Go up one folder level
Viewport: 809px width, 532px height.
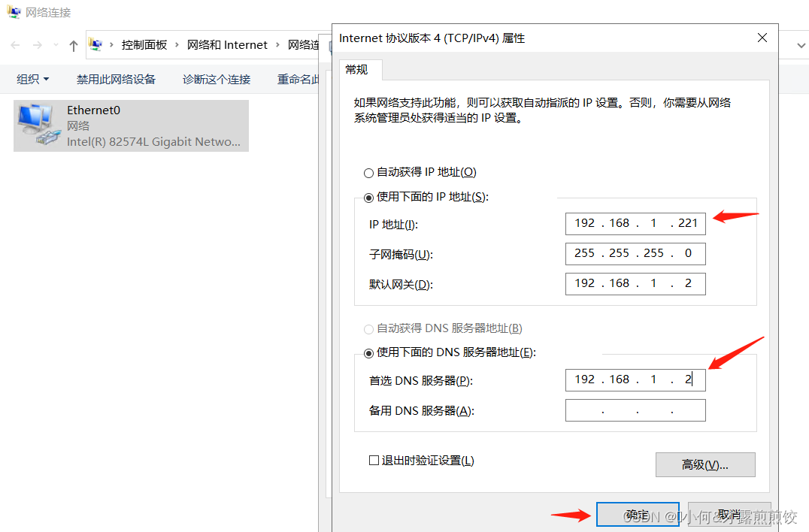coord(73,45)
